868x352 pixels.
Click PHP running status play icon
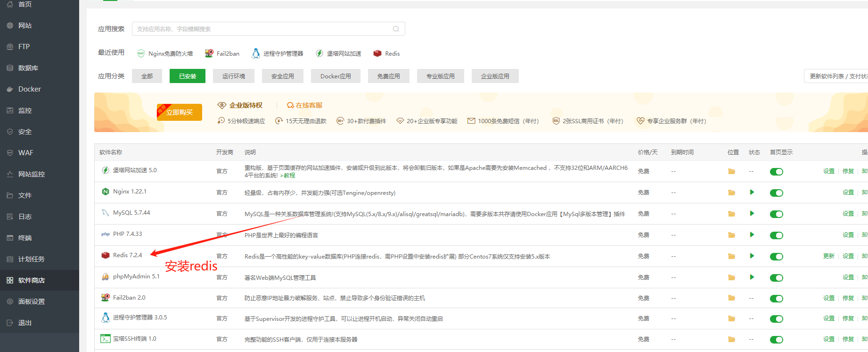[752, 235]
